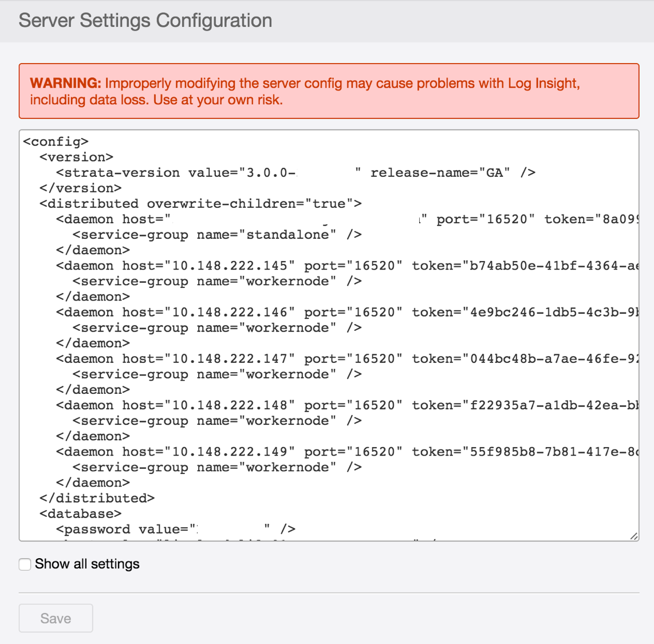The height and width of the screenshot is (644, 654).
Task: Grab the textarea resize handle corner
Action: tap(633, 536)
